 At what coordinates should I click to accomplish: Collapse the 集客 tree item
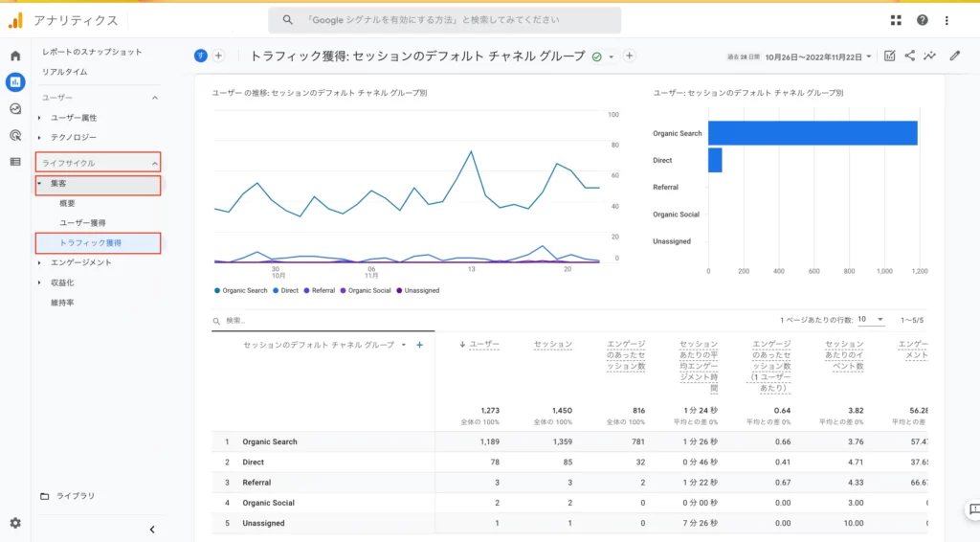coord(39,183)
